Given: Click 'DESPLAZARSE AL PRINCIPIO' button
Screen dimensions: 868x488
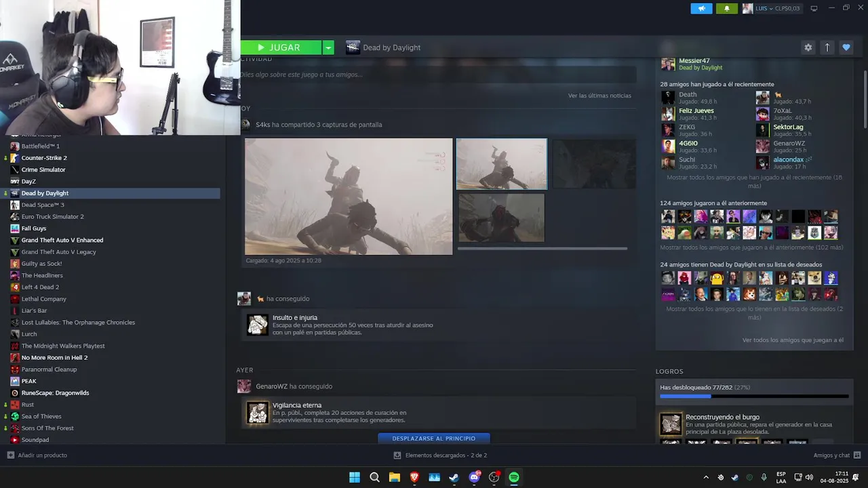Looking at the screenshot, I should (434, 439).
